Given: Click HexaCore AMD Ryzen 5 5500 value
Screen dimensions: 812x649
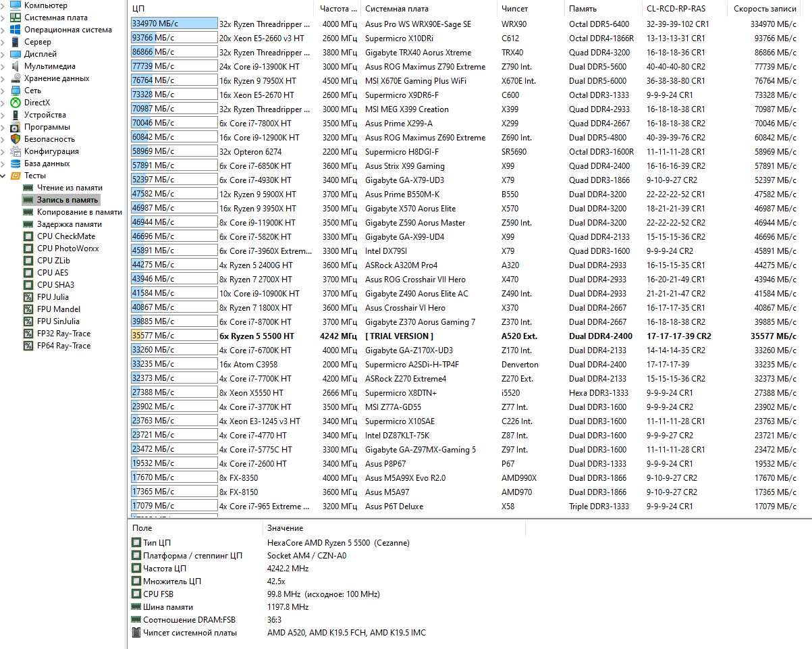Looking at the screenshot, I should (x=338, y=542).
